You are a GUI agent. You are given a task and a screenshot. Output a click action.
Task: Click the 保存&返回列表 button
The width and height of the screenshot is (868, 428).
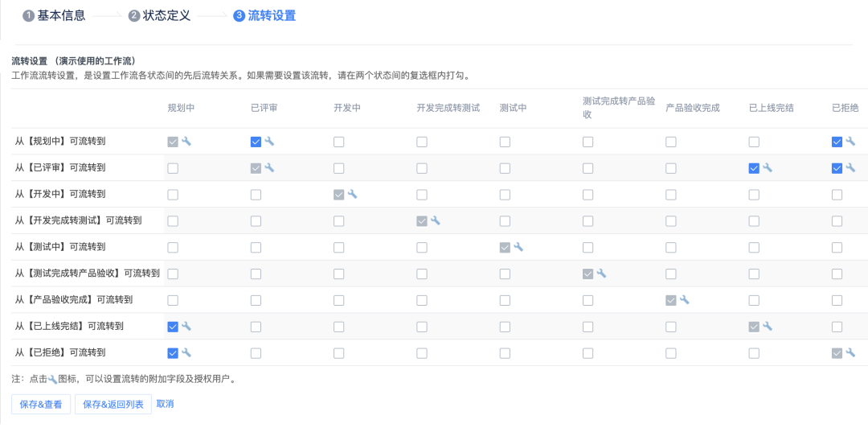(113, 404)
